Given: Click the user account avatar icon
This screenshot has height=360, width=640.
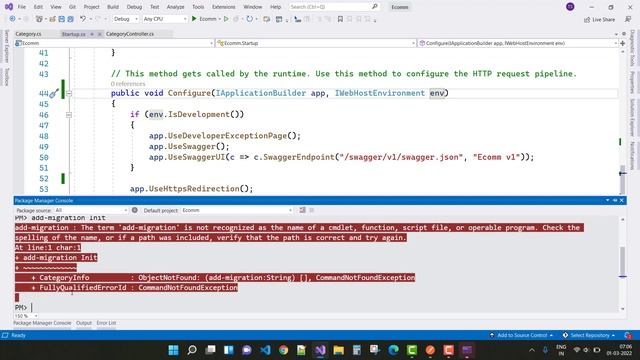Looking at the screenshot, I should pos(570,7).
